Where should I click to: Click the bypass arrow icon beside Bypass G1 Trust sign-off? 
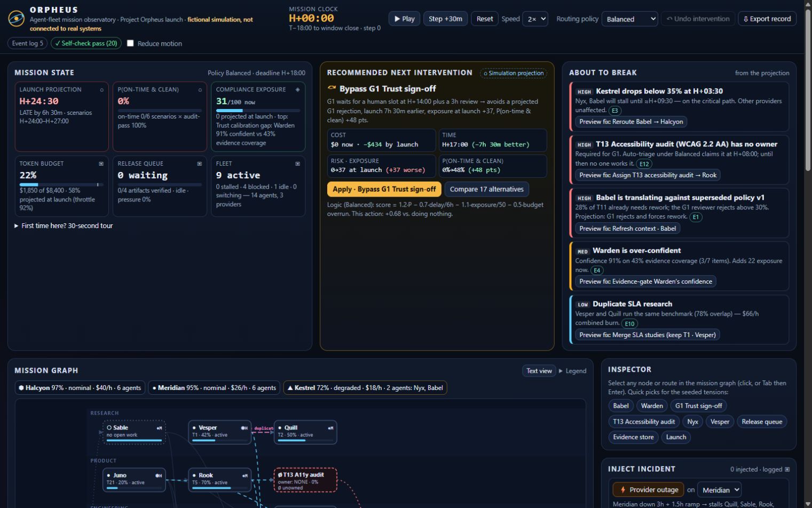click(332, 88)
